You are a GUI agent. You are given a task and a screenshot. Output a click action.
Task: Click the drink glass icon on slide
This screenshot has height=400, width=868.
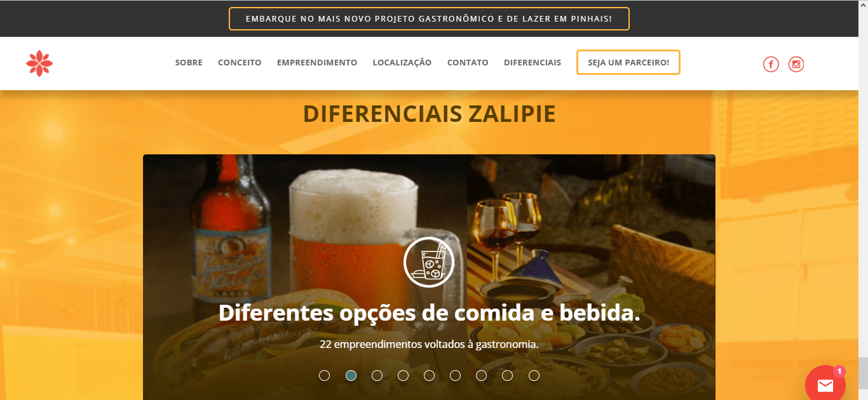tap(429, 262)
